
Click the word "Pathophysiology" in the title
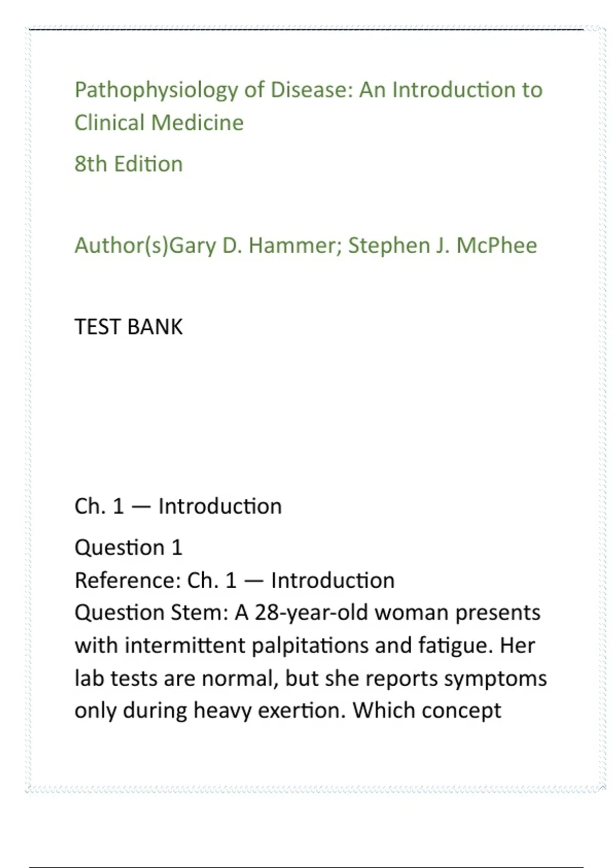[156, 90]
